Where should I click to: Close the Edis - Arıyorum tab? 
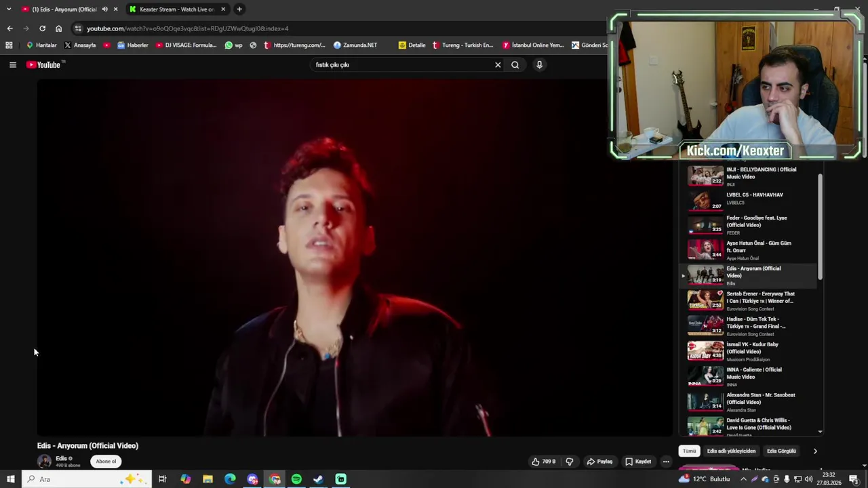[x=115, y=9]
